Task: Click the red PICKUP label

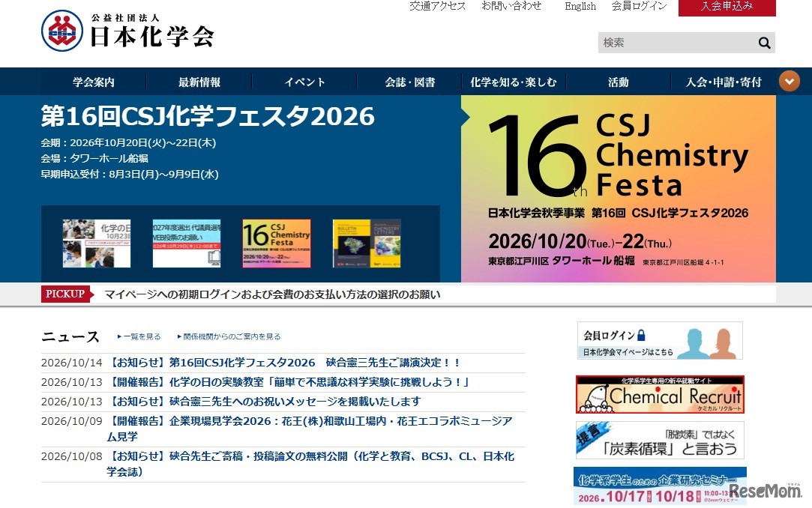Action: [x=66, y=294]
